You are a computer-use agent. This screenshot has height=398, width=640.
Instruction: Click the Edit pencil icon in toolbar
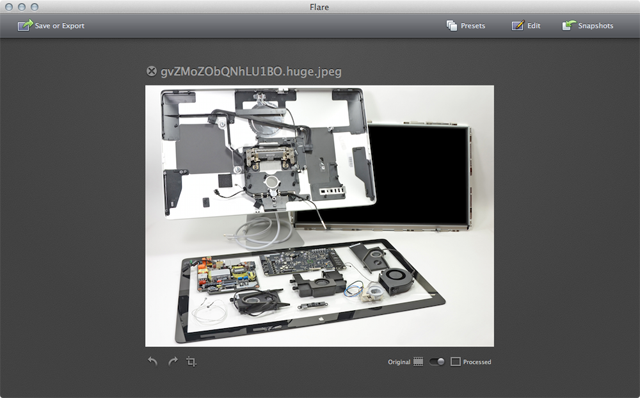518,25
